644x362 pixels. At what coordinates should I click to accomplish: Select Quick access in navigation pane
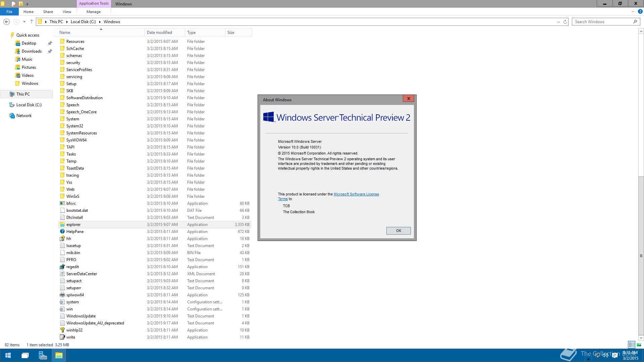point(28,35)
